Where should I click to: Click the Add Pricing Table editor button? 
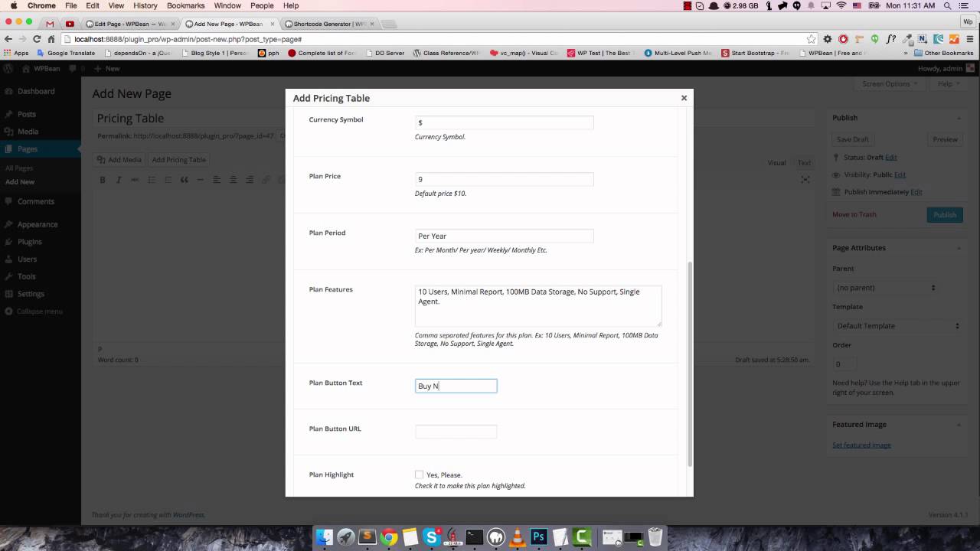point(178,160)
